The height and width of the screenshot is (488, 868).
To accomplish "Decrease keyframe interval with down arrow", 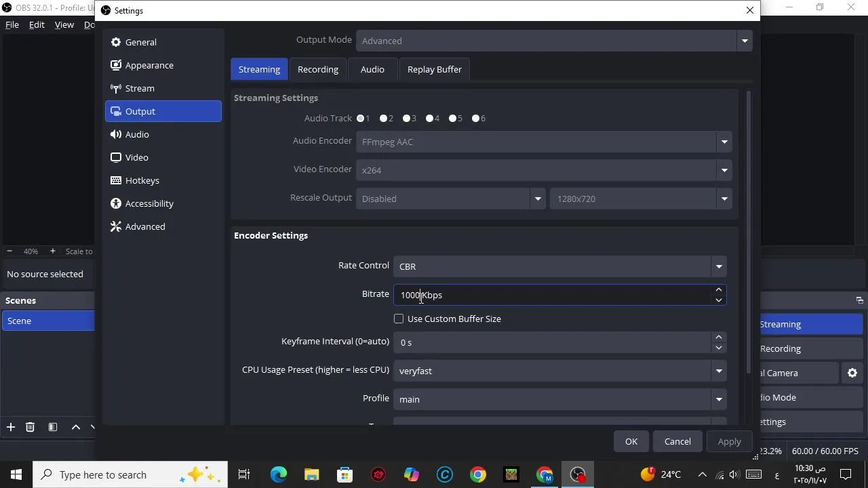I will coord(719,348).
